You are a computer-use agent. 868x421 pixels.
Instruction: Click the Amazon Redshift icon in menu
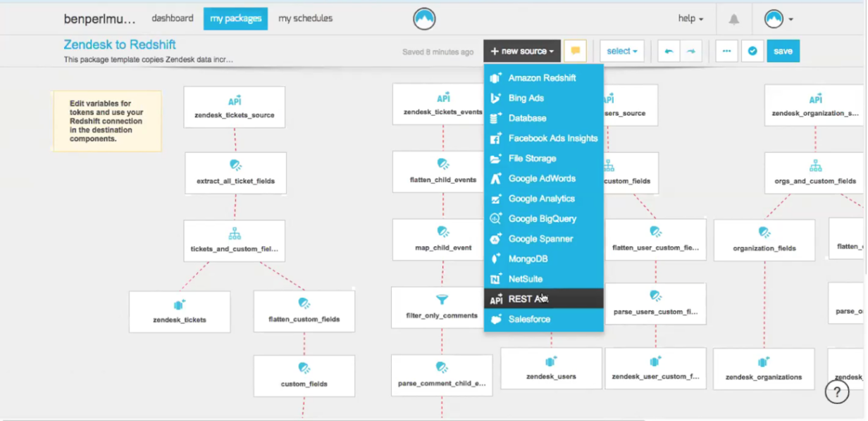pos(496,78)
